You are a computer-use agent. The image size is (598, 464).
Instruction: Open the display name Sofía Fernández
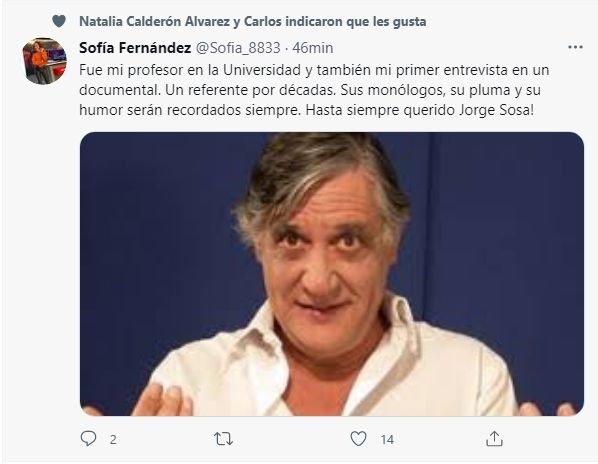(135, 48)
